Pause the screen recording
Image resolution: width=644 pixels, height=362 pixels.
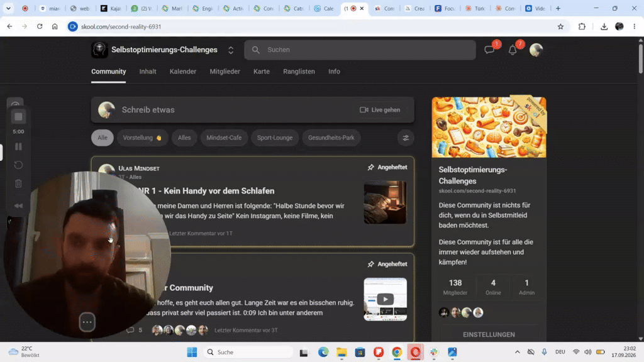18,146
